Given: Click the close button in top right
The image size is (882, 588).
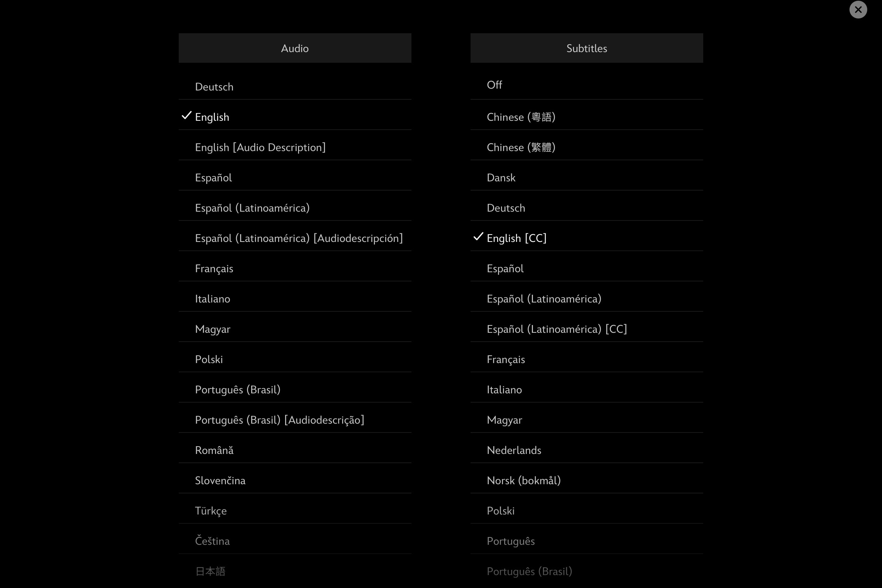Looking at the screenshot, I should (858, 9).
